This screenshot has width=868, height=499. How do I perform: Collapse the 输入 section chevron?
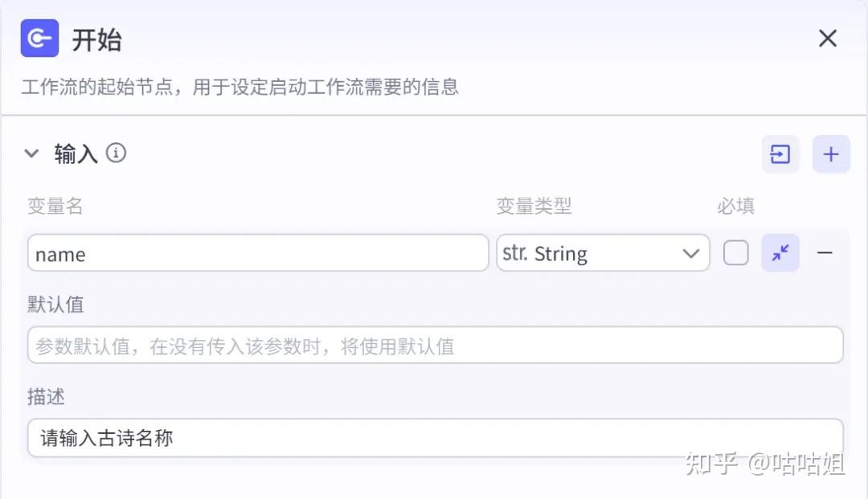click(x=32, y=153)
